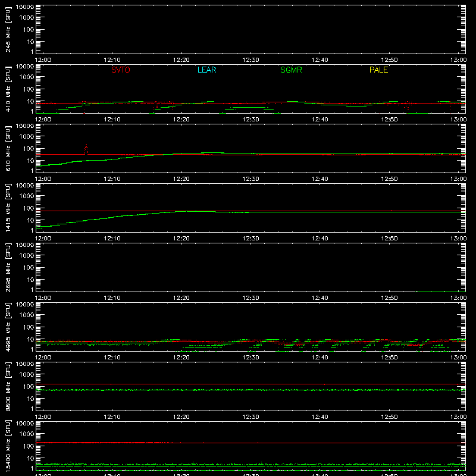Select the 245 MHz [SFU] axis label

click(8, 29)
